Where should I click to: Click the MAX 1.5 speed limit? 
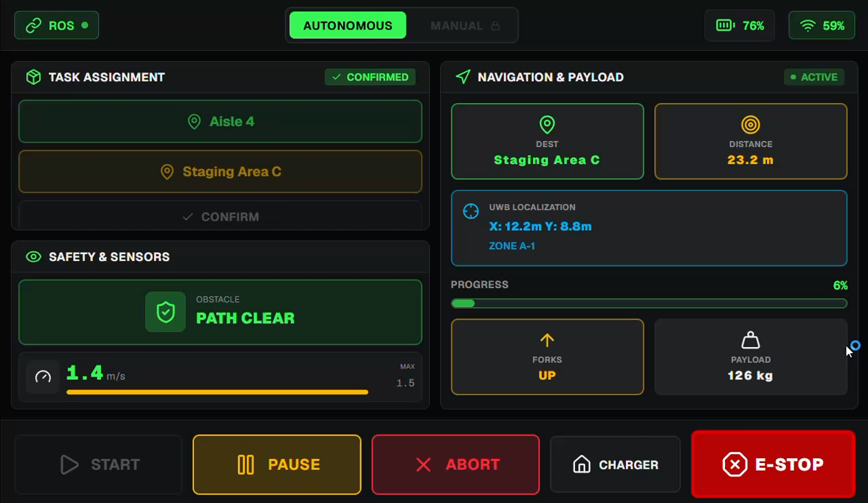click(x=406, y=376)
